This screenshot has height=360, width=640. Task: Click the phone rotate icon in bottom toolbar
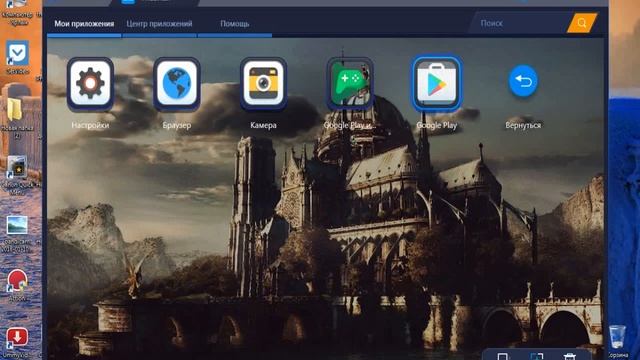(x=503, y=356)
